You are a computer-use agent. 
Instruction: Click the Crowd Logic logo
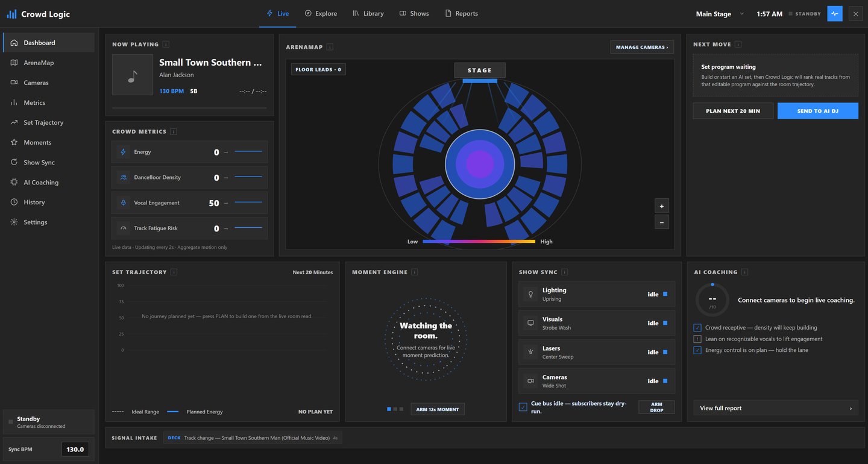pos(38,14)
